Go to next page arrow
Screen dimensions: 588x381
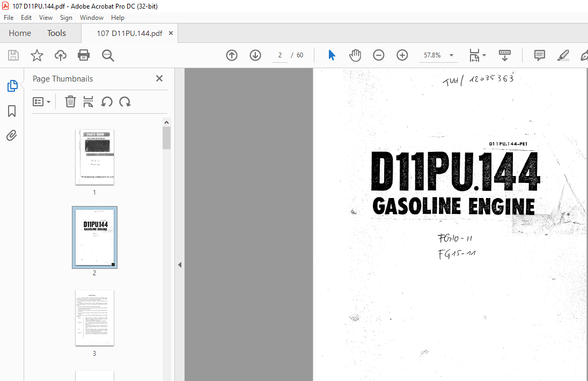point(255,55)
